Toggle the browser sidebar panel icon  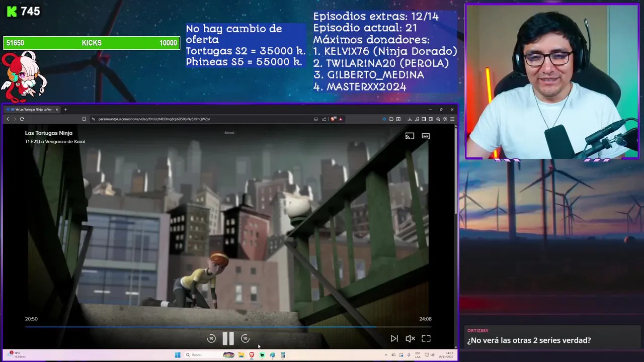click(424, 119)
